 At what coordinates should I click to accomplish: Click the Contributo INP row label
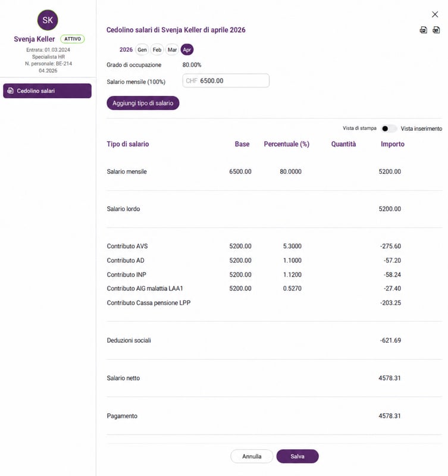126,275
